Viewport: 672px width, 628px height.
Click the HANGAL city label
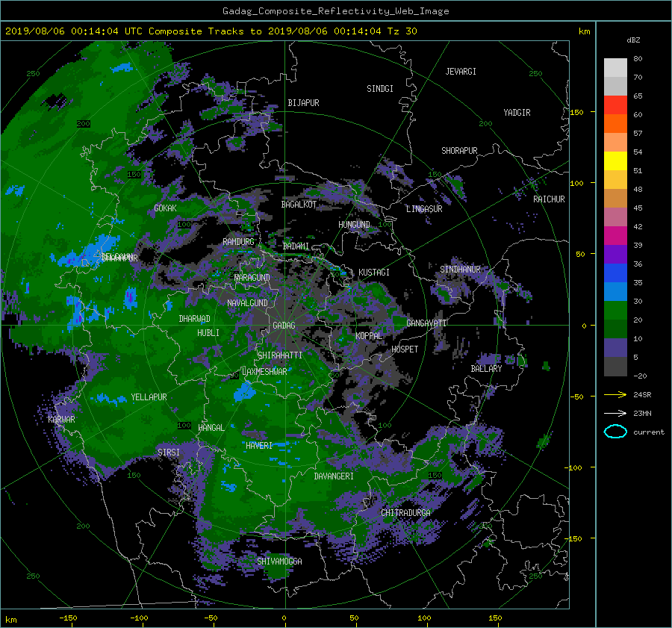tap(211, 428)
